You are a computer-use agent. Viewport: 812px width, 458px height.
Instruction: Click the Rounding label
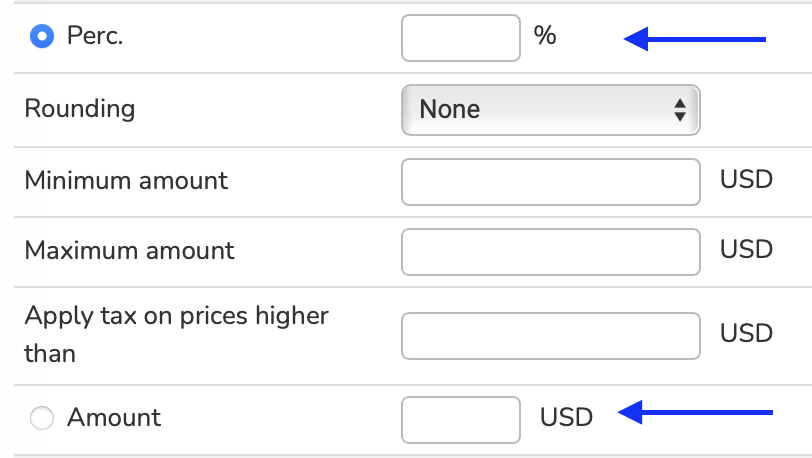[x=79, y=108]
